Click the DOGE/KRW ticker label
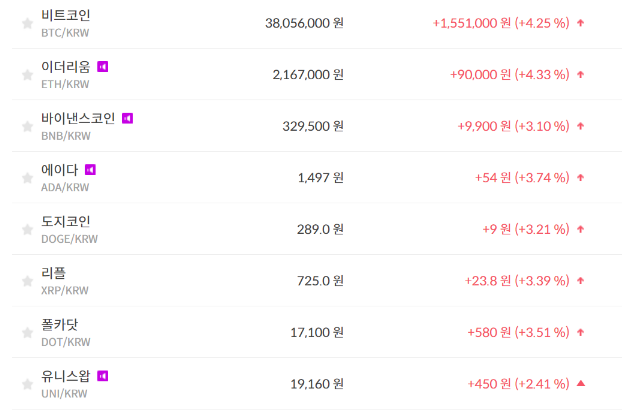622x414 pixels. click(69, 239)
